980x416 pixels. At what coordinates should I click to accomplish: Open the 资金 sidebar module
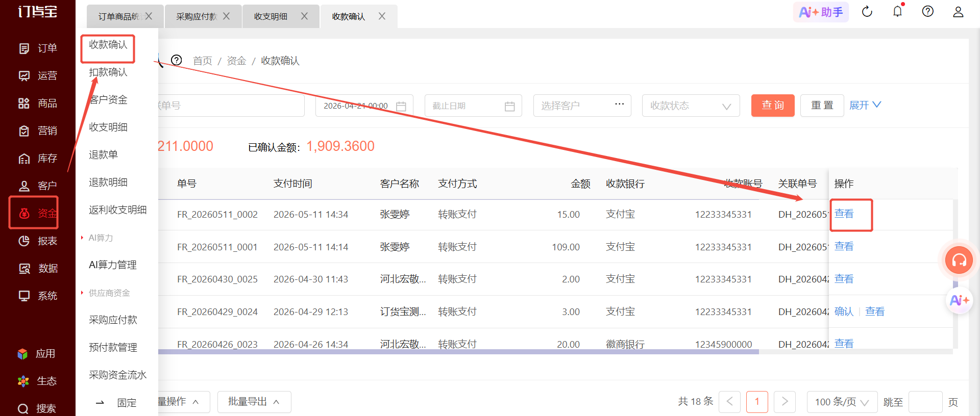tap(38, 214)
